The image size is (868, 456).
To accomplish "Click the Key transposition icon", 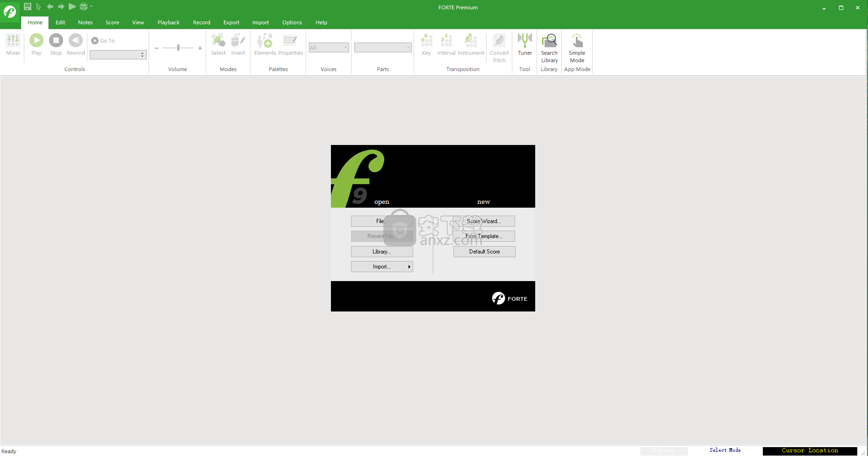I will [426, 44].
